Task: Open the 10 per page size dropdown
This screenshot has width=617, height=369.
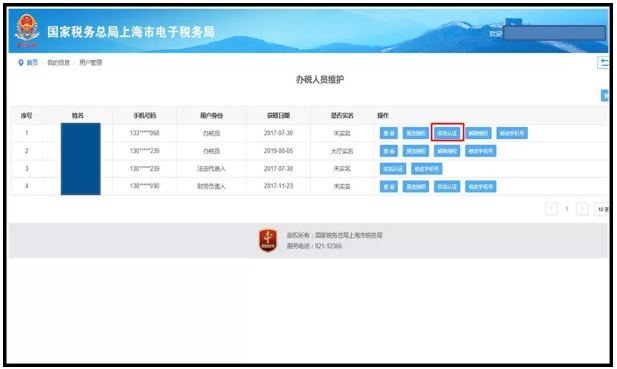Action: (602, 209)
